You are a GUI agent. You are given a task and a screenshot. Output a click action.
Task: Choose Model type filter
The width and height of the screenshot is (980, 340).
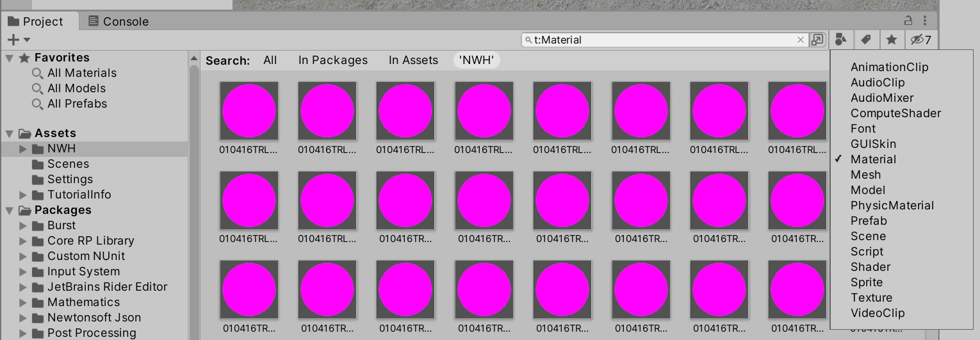click(868, 190)
